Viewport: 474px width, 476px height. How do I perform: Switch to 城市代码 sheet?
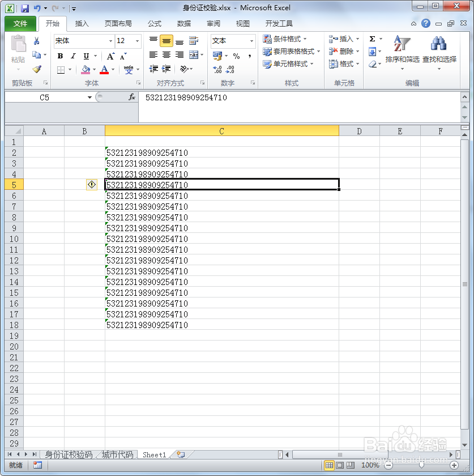click(117, 454)
